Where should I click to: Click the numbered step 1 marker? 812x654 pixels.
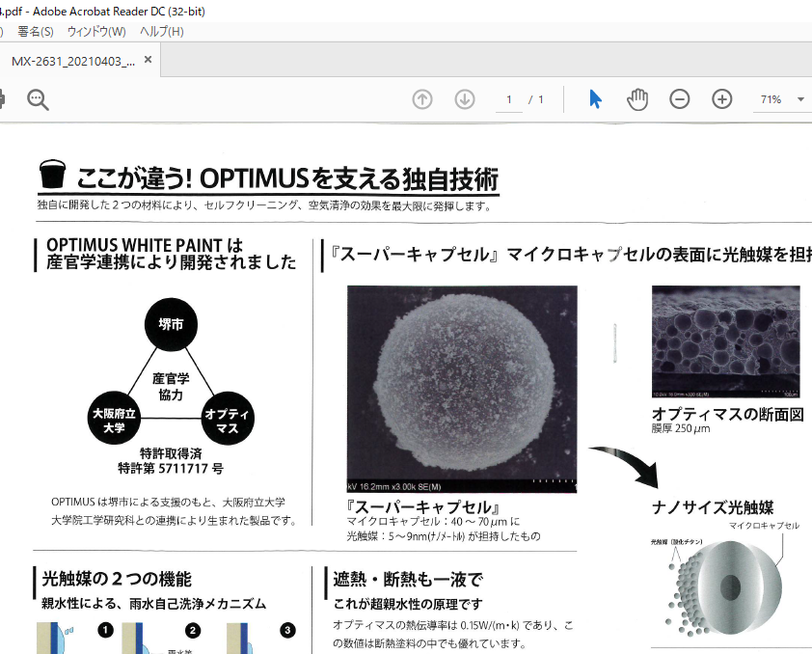106,630
